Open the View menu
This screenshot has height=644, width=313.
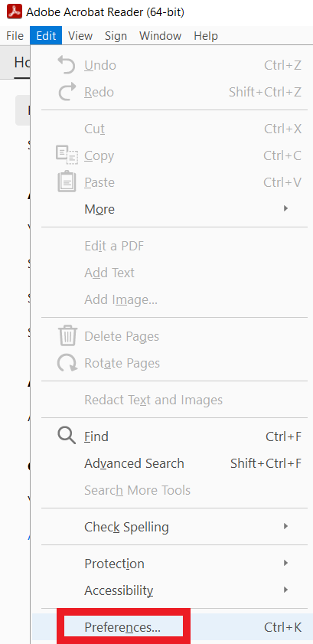coord(80,36)
